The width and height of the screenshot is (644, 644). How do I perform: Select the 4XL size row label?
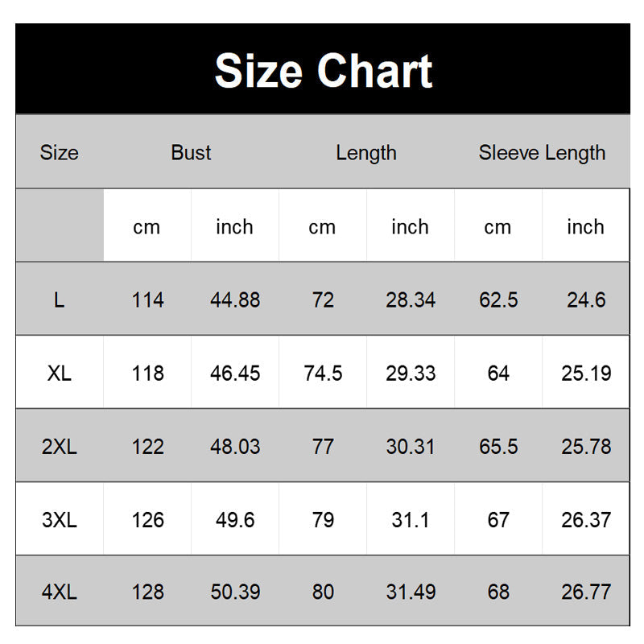click(59, 592)
